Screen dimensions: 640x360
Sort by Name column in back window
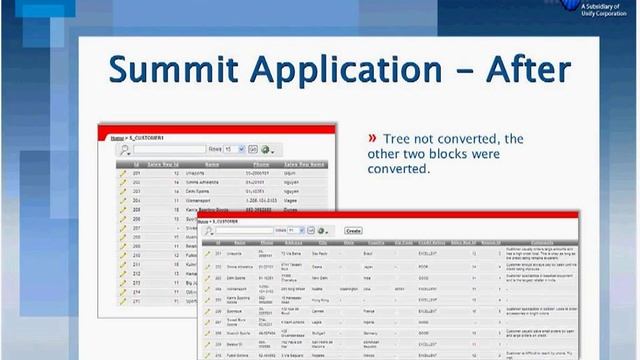[212, 164]
